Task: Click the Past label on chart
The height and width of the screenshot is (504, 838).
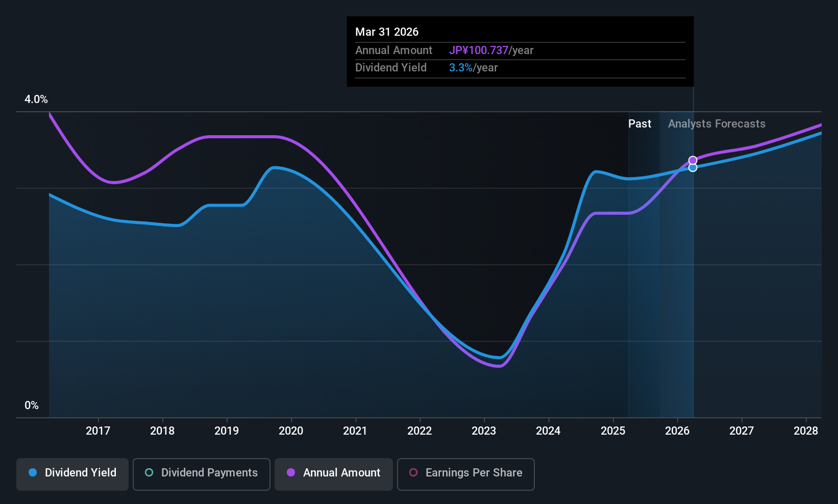Action: click(x=639, y=124)
